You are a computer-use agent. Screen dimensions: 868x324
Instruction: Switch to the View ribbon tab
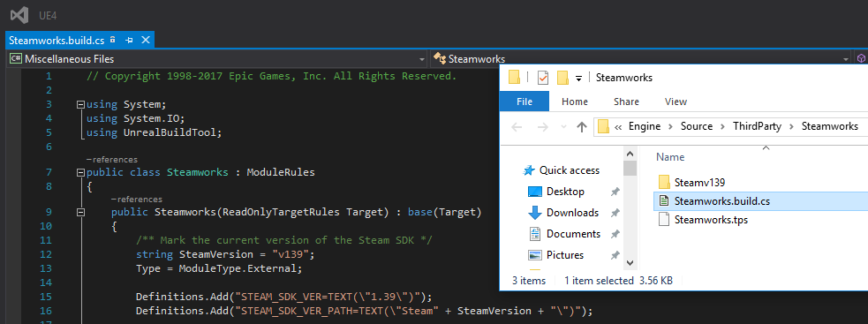pos(676,102)
